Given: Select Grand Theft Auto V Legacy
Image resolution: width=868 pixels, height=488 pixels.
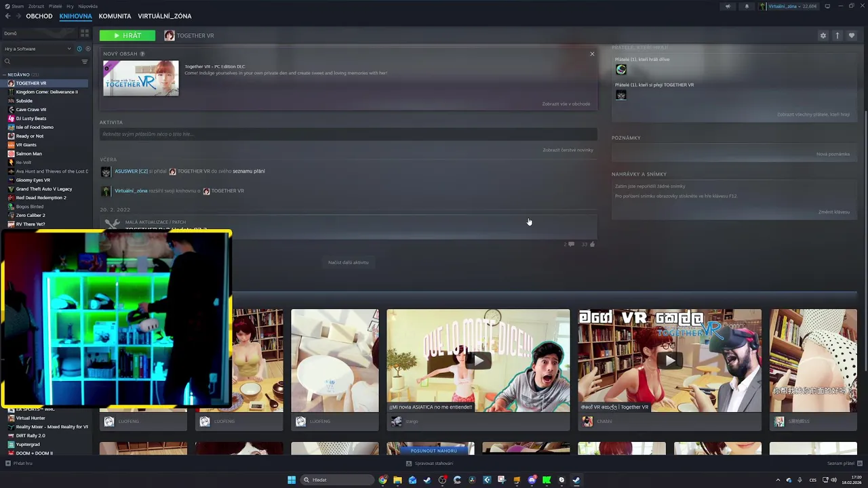Looking at the screenshot, I should pos(43,188).
